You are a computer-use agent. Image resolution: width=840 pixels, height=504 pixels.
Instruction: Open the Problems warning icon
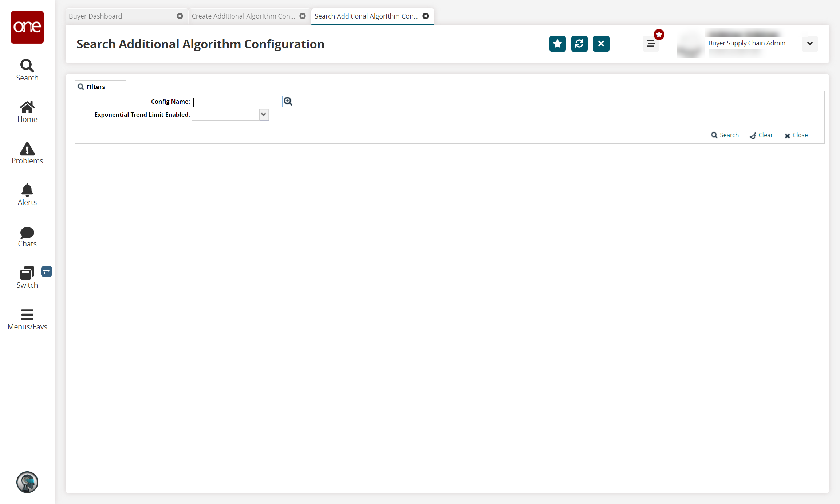coord(27,153)
